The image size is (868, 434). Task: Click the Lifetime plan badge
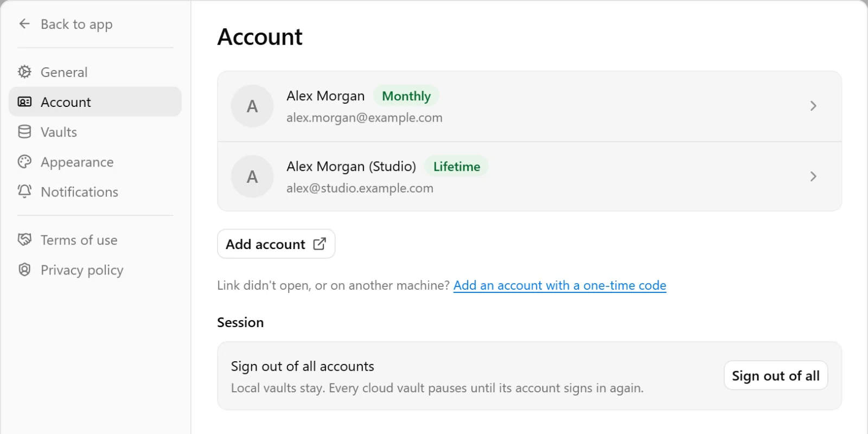[457, 167]
